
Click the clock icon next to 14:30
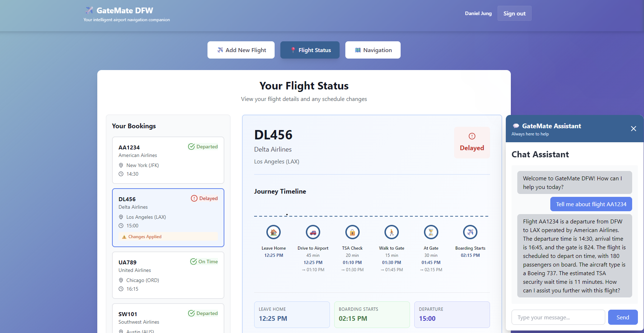[x=121, y=174]
